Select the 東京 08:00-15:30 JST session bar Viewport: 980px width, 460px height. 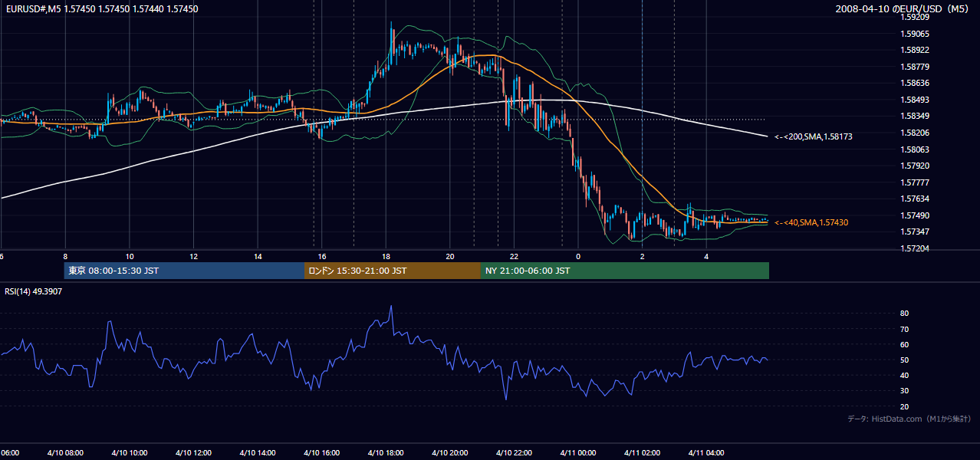click(184, 271)
